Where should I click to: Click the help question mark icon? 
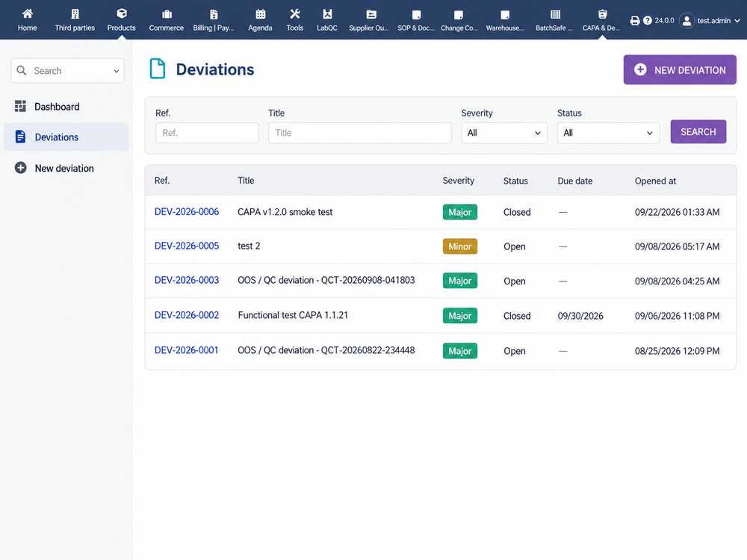pos(648,20)
